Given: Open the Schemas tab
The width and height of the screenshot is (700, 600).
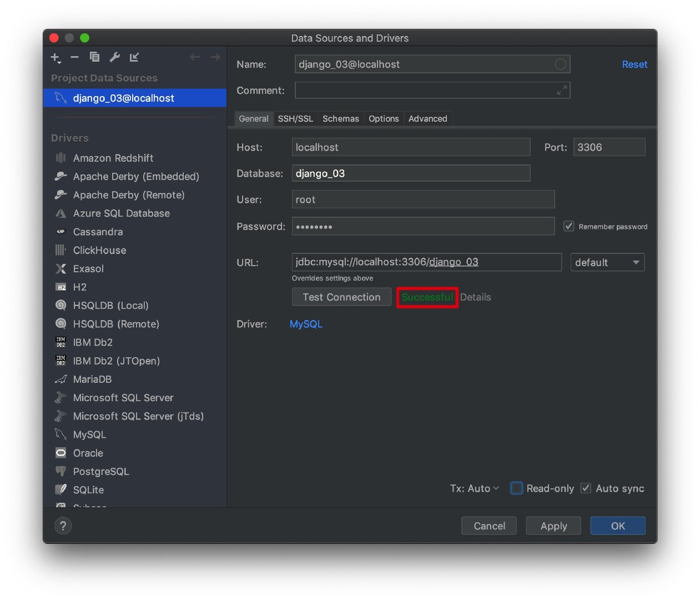Looking at the screenshot, I should (341, 119).
